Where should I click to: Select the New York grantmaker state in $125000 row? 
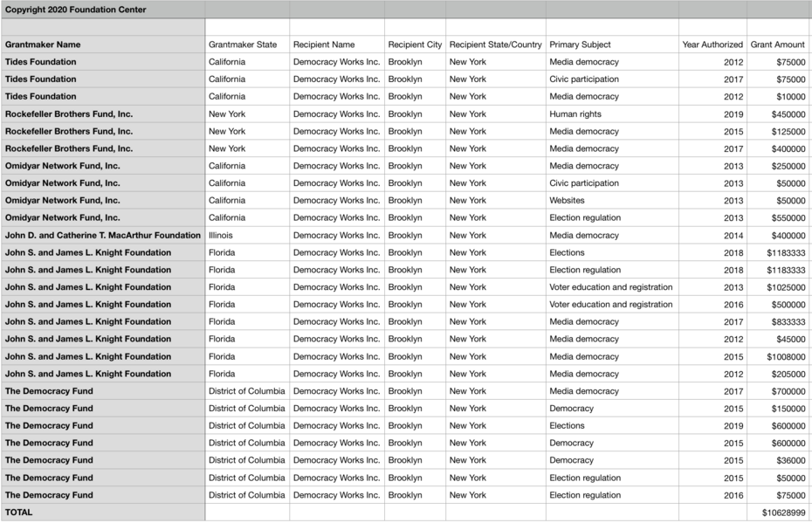[247, 131]
